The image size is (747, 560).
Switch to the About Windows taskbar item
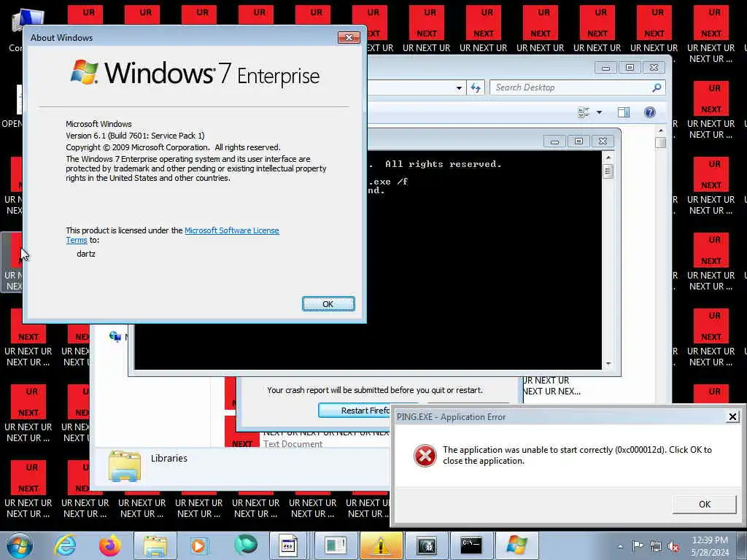(517, 545)
